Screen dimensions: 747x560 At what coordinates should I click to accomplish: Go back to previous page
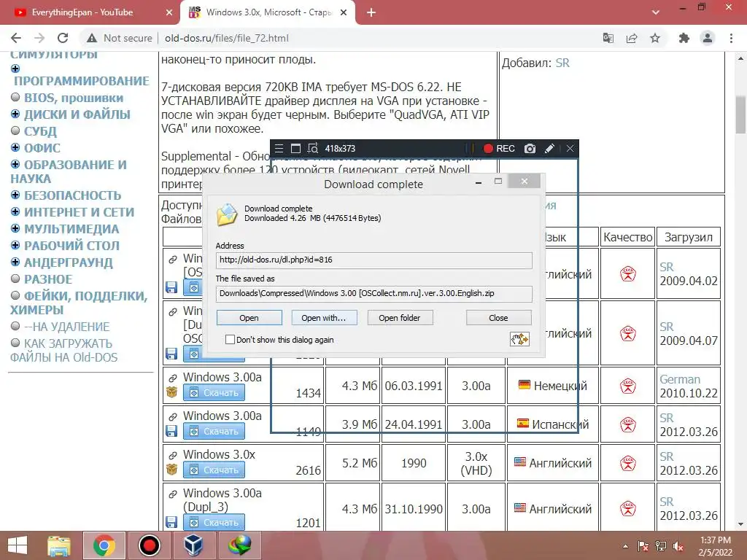click(16, 38)
